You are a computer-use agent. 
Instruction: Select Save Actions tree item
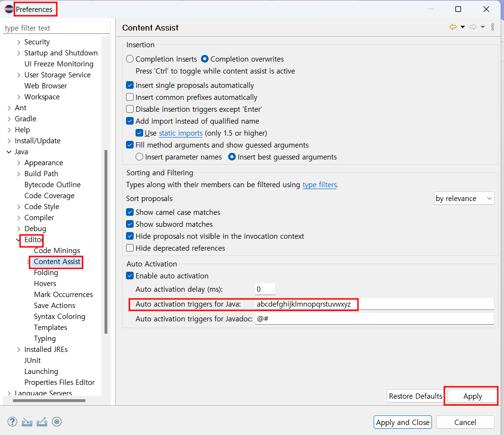(x=54, y=306)
